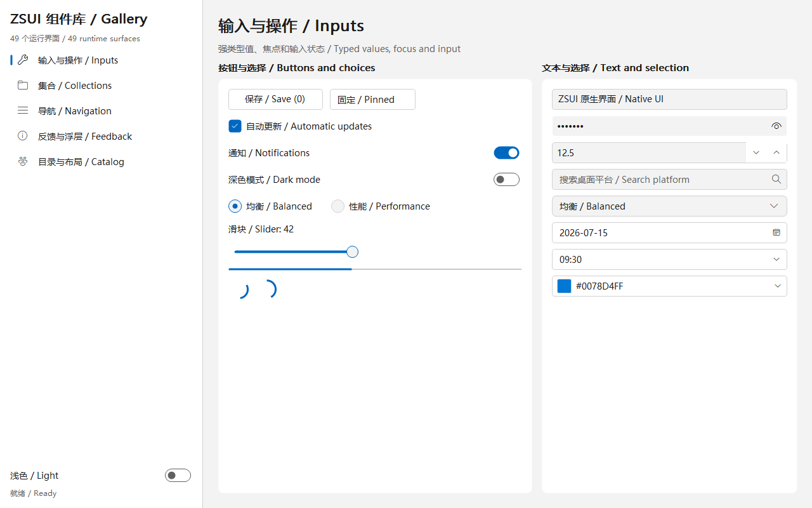Decrease 12.5 value with down chevron

[x=756, y=152]
